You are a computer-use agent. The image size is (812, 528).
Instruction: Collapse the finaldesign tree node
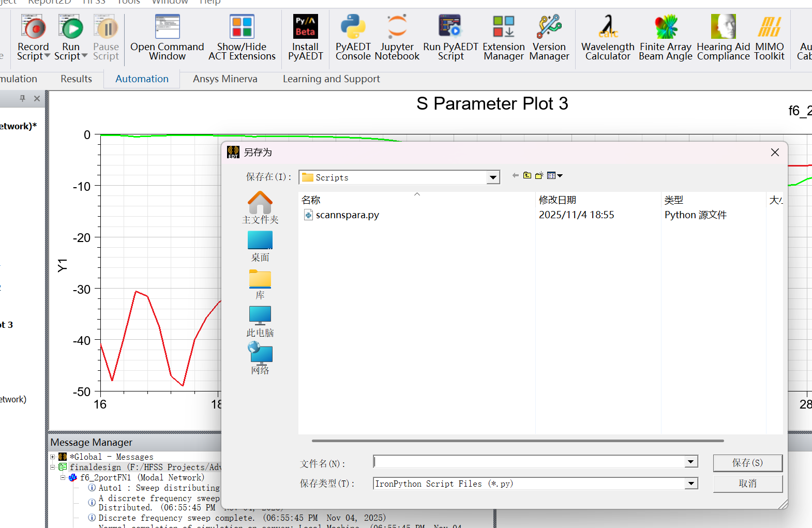click(53, 467)
